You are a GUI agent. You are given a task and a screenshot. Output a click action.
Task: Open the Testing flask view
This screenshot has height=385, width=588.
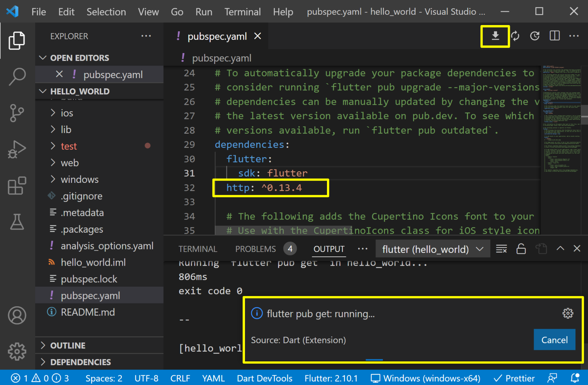[x=17, y=222]
